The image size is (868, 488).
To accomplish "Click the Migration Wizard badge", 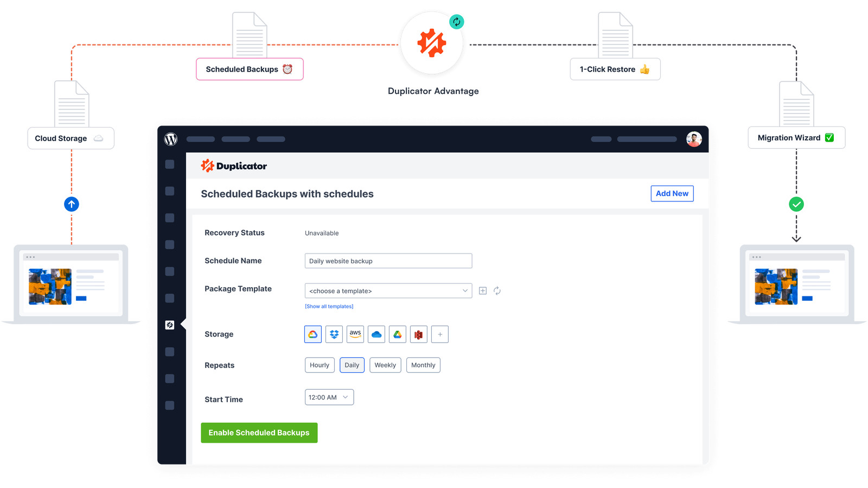I will tap(796, 138).
